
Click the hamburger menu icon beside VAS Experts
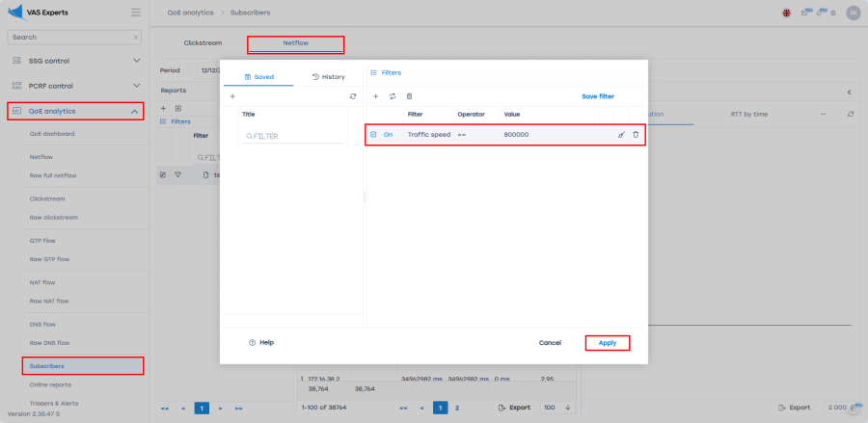pyautogui.click(x=135, y=13)
